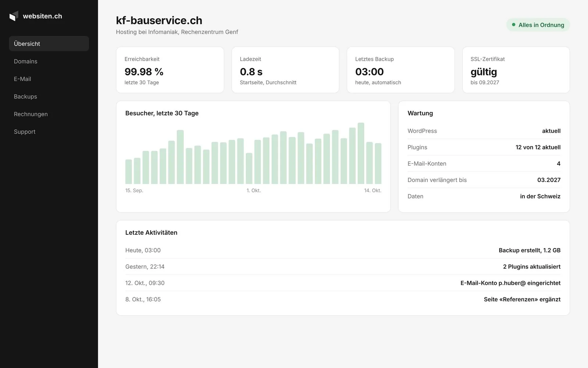588x368 pixels.
Task: Click Backup erstellt, 1.2 GB entry
Action: 530,250
